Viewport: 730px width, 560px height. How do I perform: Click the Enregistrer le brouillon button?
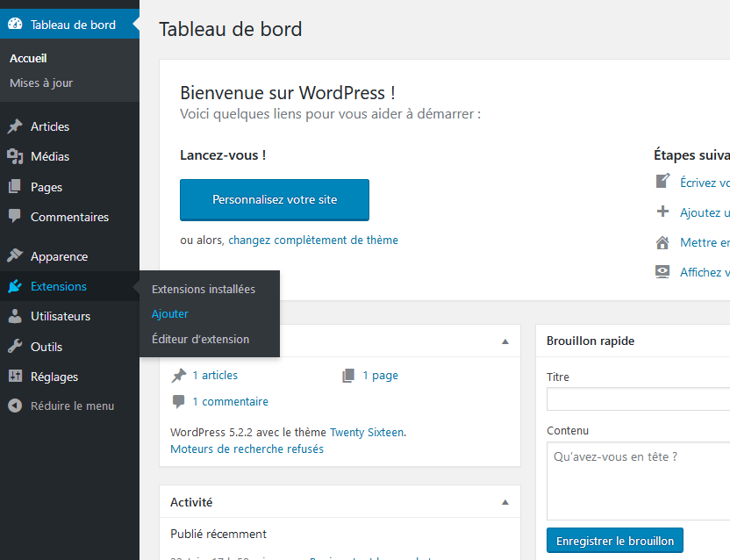point(615,541)
